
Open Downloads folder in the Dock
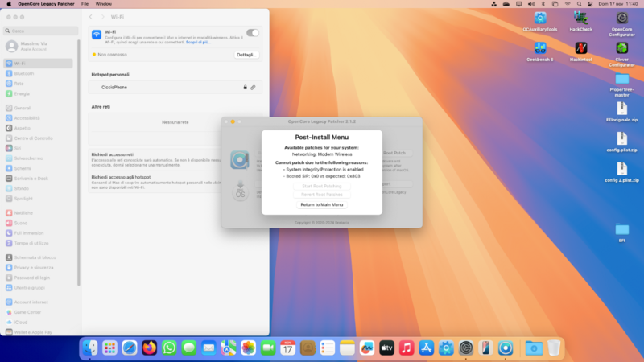pyautogui.click(x=534, y=348)
